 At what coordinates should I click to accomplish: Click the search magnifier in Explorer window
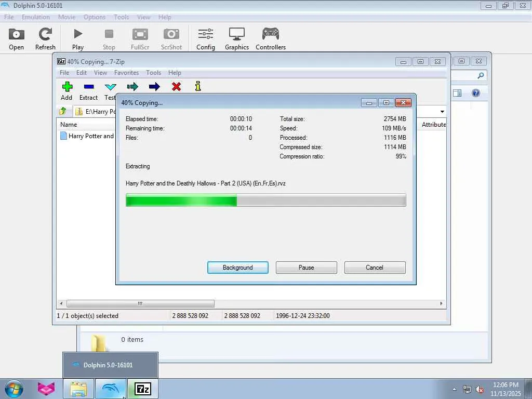point(481,75)
